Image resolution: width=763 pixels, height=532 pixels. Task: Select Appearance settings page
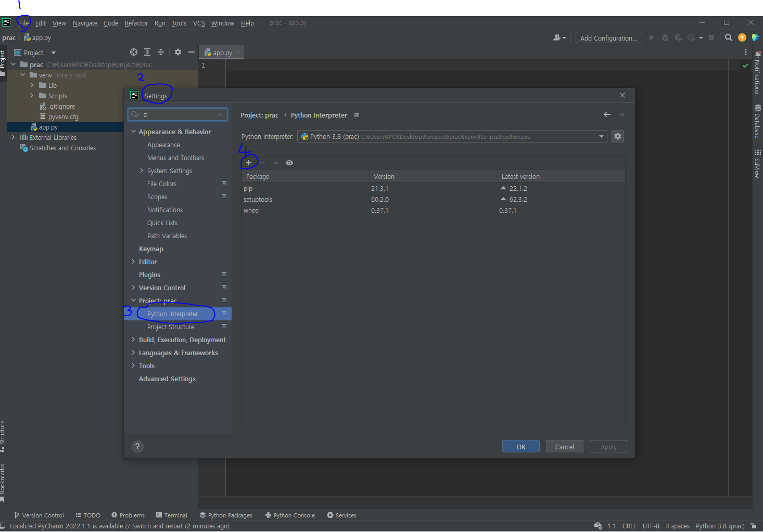163,145
